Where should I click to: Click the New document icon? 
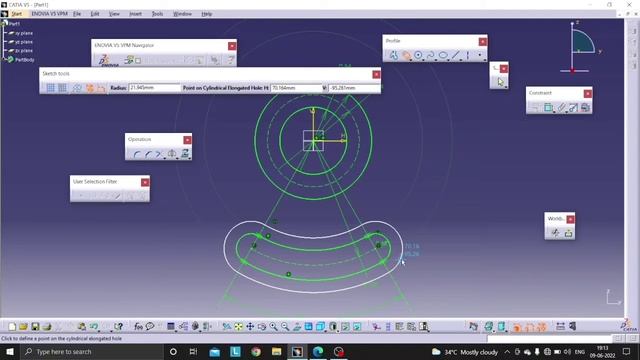[x=12, y=327]
